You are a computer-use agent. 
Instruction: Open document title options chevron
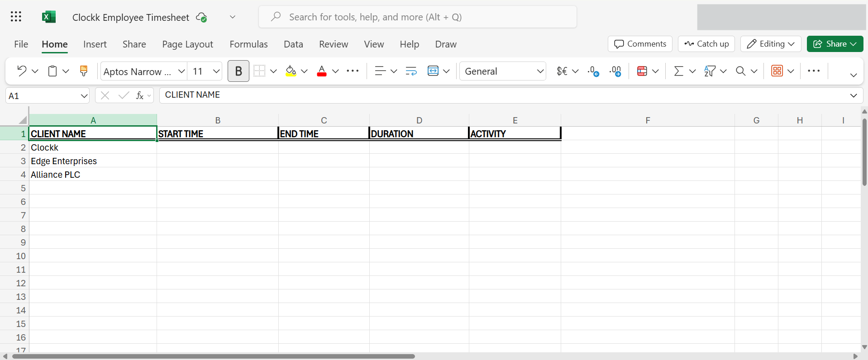[233, 17]
